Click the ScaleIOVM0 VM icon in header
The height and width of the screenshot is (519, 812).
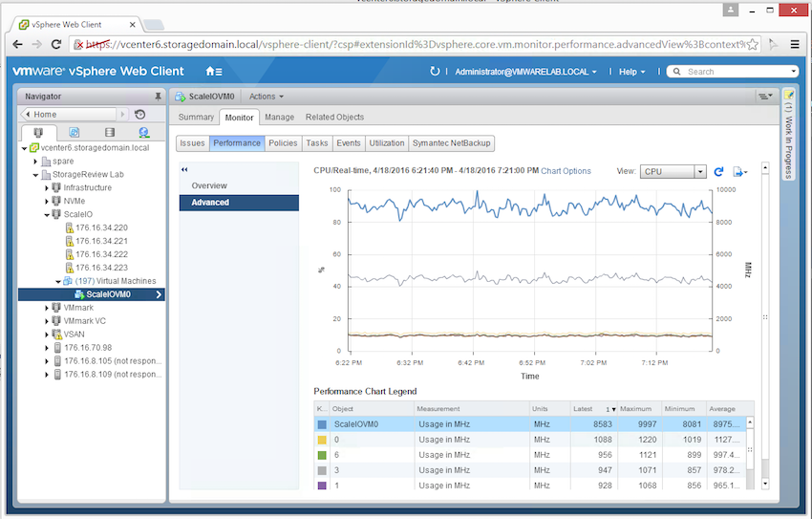pyautogui.click(x=181, y=97)
